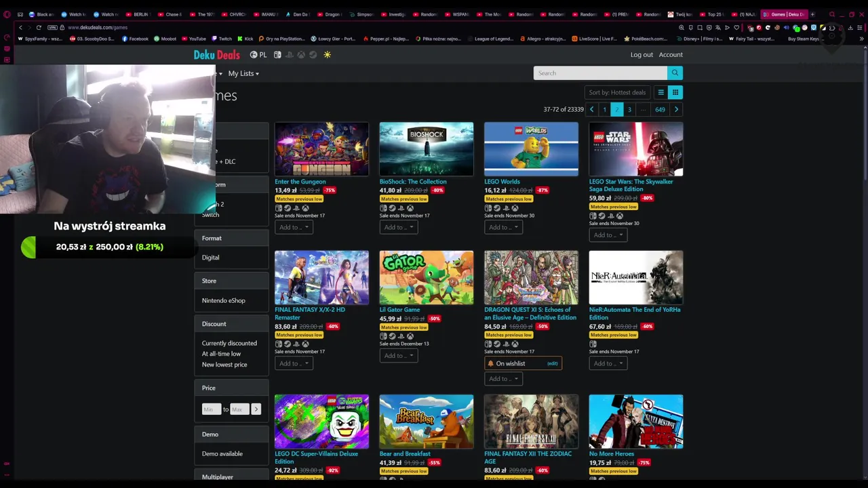This screenshot has width=868, height=488.
Task: Open the new tab plus button
Action: coord(812,14)
